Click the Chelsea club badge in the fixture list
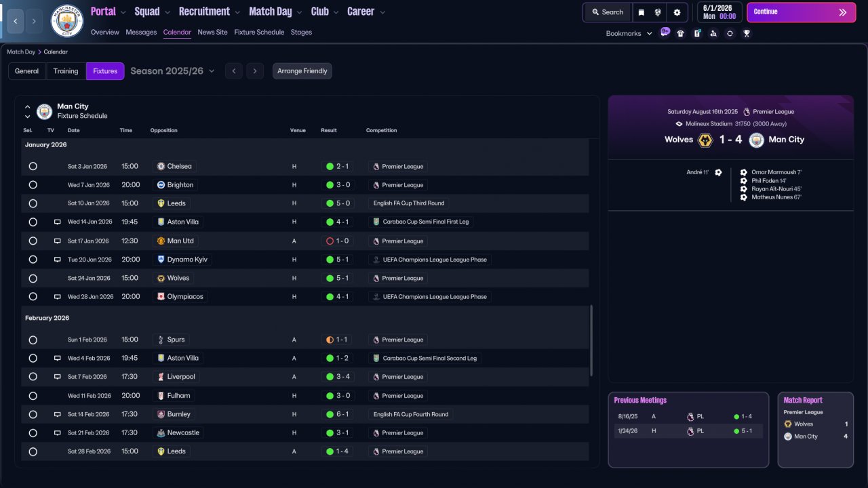 [161, 166]
